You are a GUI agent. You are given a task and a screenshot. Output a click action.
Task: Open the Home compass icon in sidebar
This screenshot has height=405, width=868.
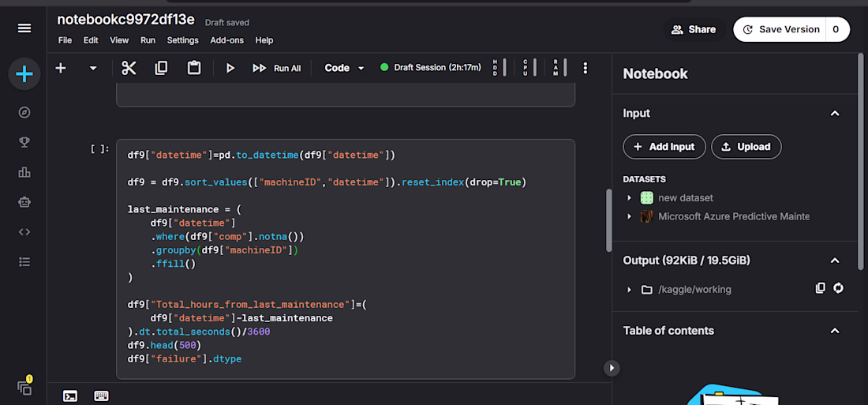point(24,112)
